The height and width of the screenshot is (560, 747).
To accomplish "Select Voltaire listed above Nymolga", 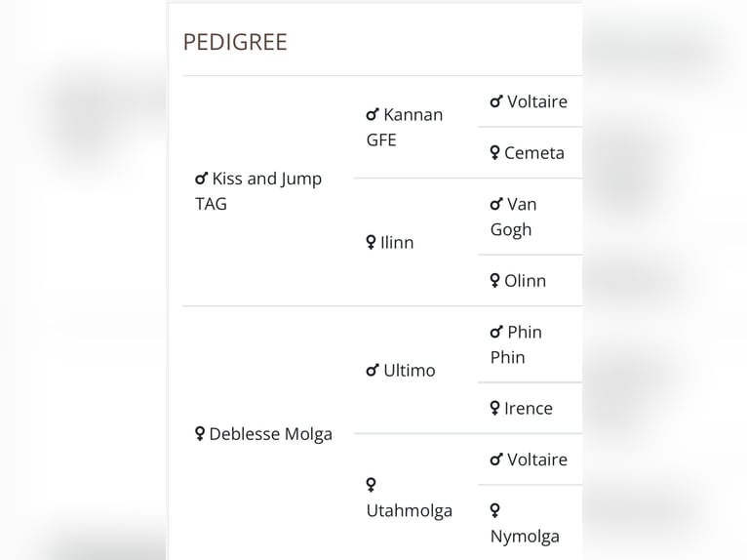I will (x=536, y=460).
